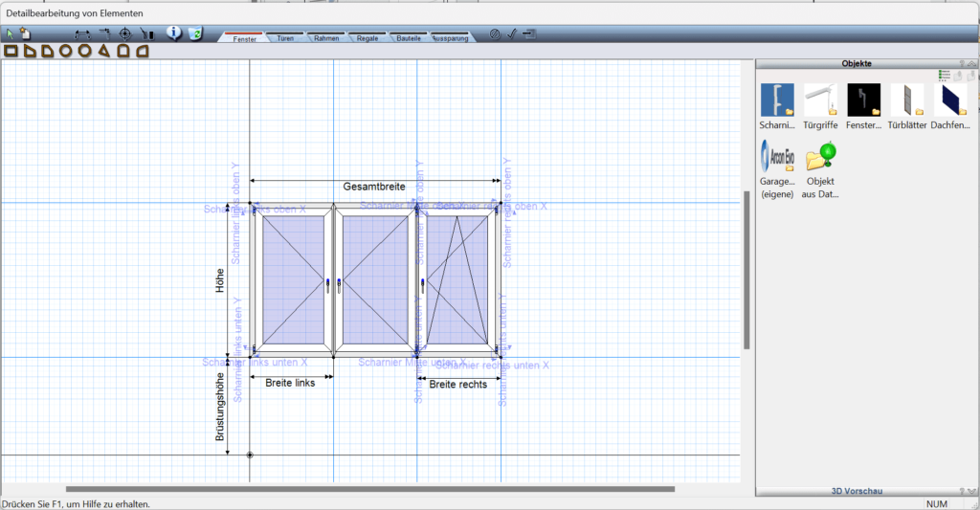The width and height of the screenshot is (980, 510).
Task: Click the dimension measurement tool icon
Action: 82,33
